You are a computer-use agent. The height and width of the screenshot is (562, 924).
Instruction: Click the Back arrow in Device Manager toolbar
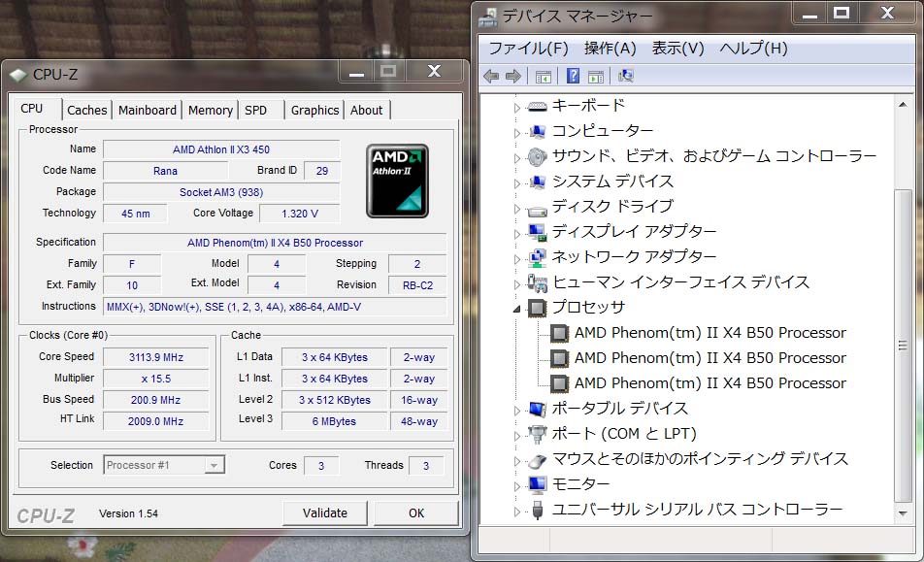[491, 76]
